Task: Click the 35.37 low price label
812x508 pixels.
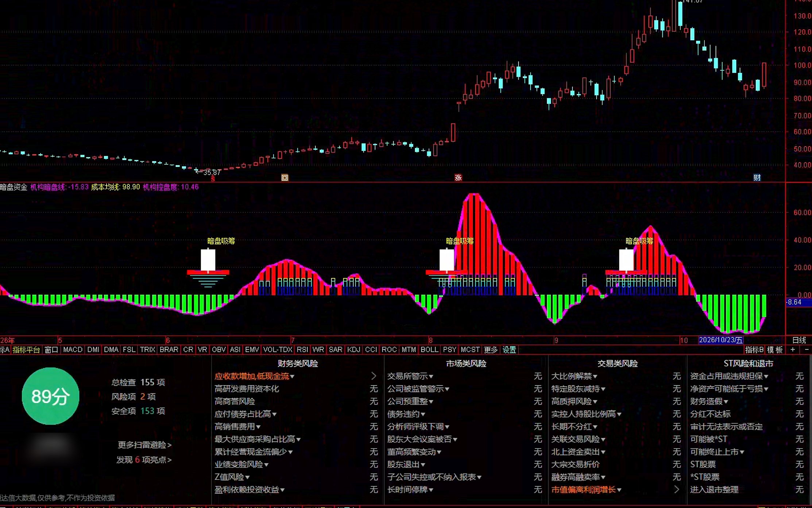Action: (x=212, y=172)
